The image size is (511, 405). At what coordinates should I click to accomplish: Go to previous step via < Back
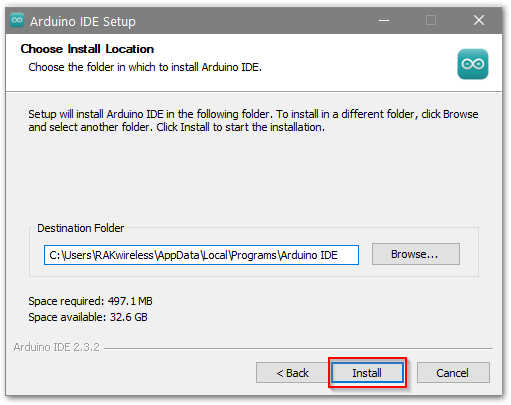(x=292, y=373)
